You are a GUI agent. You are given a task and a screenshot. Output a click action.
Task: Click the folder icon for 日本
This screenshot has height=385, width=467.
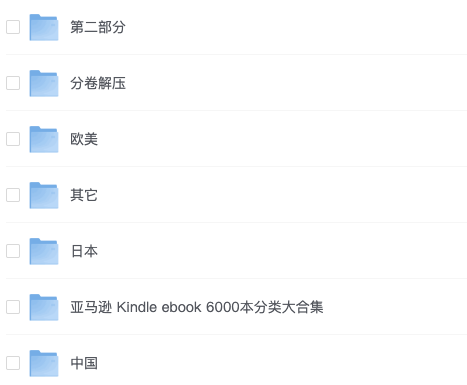[x=44, y=251]
